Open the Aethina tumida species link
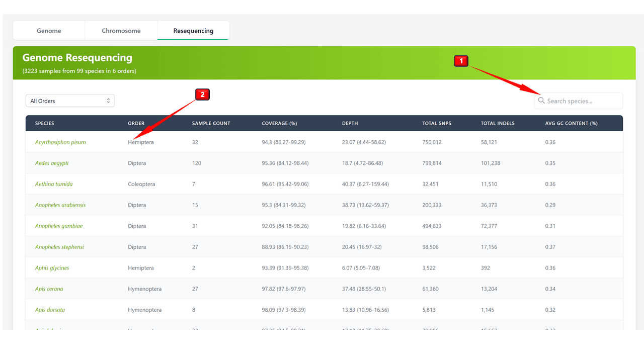 (x=54, y=184)
